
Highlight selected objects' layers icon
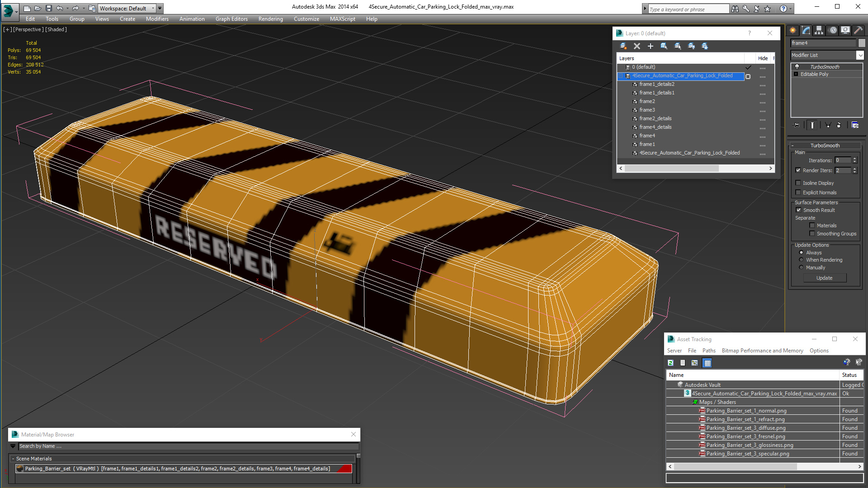[x=678, y=46]
